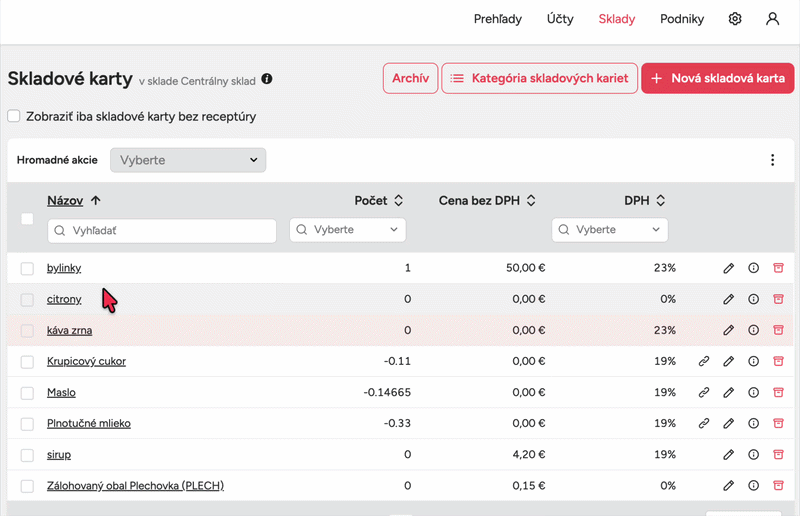This screenshot has height=516, width=800.
Task: Check the káva zrna row checkbox
Action: pyautogui.click(x=27, y=331)
